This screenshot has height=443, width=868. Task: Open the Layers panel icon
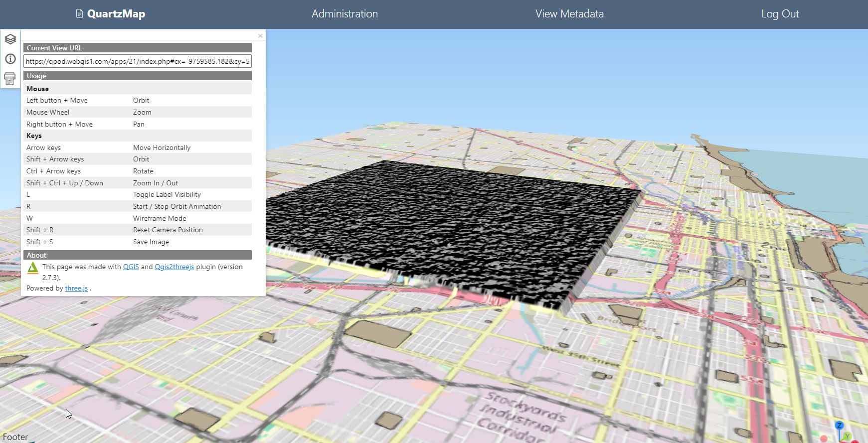point(10,39)
